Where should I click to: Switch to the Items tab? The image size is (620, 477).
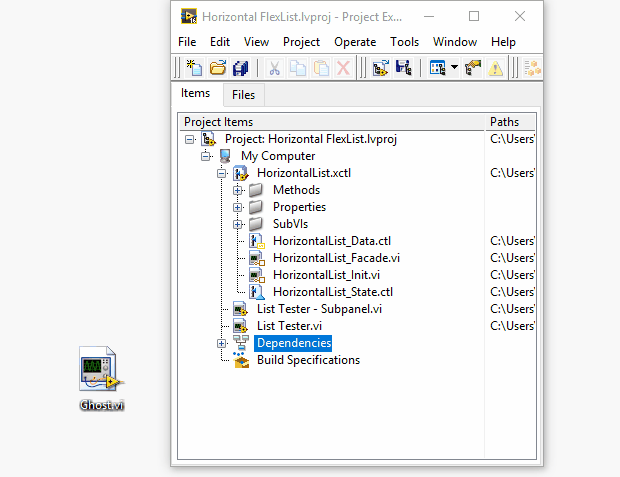[195, 93]
